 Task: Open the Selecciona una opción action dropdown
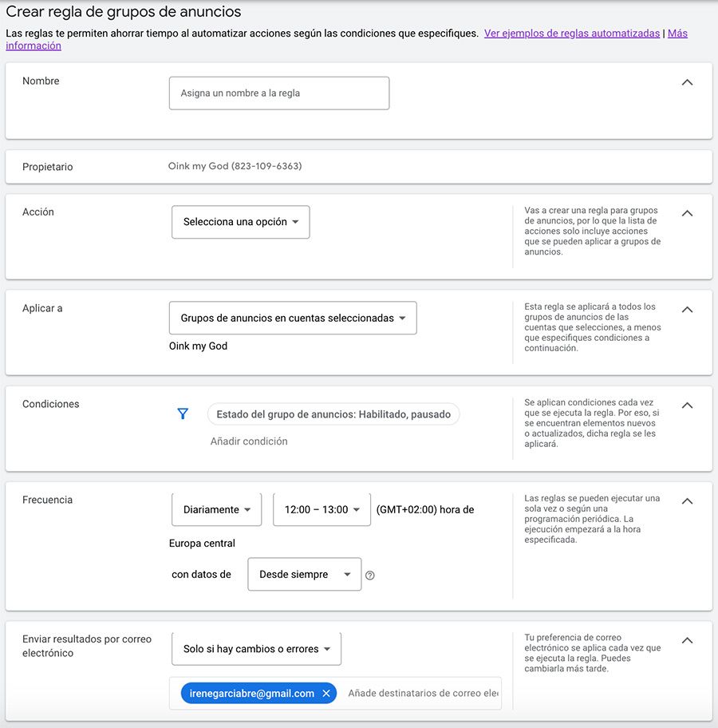coord(239,222)
